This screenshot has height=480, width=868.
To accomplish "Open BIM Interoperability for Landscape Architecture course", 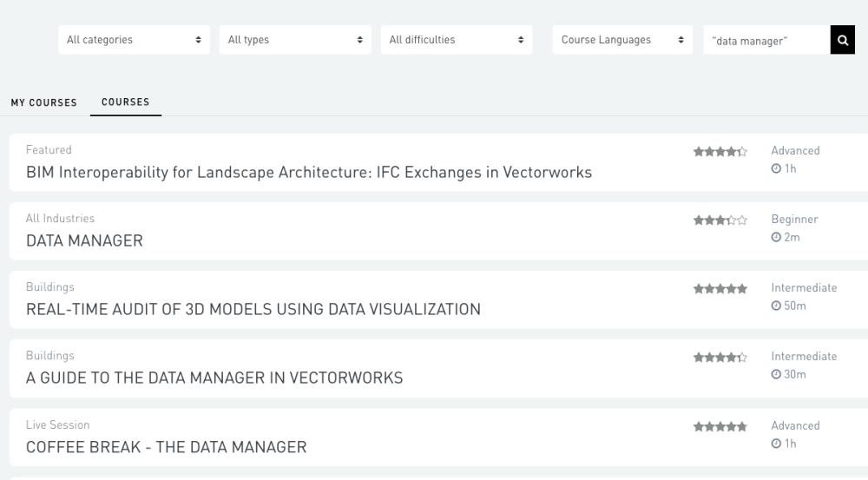I will click(308, 173).
